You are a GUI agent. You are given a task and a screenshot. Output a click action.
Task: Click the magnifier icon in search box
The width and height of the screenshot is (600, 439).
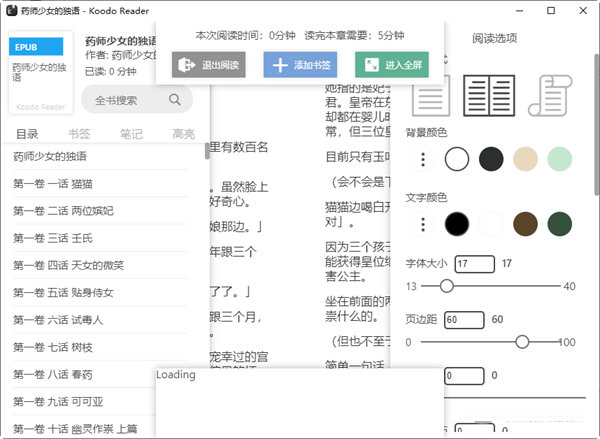pyautogui.click(x=175, y=100)
